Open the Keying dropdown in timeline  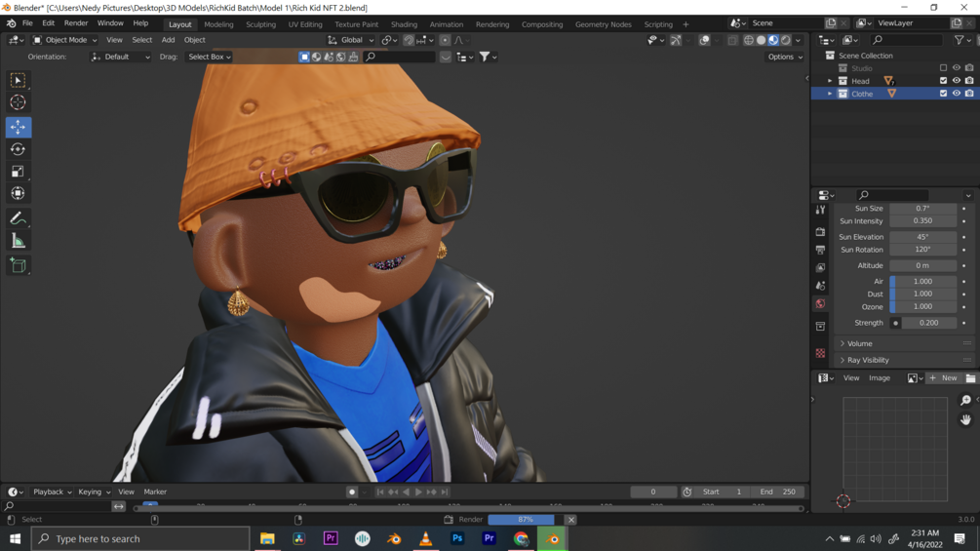[x=94, y=492]
